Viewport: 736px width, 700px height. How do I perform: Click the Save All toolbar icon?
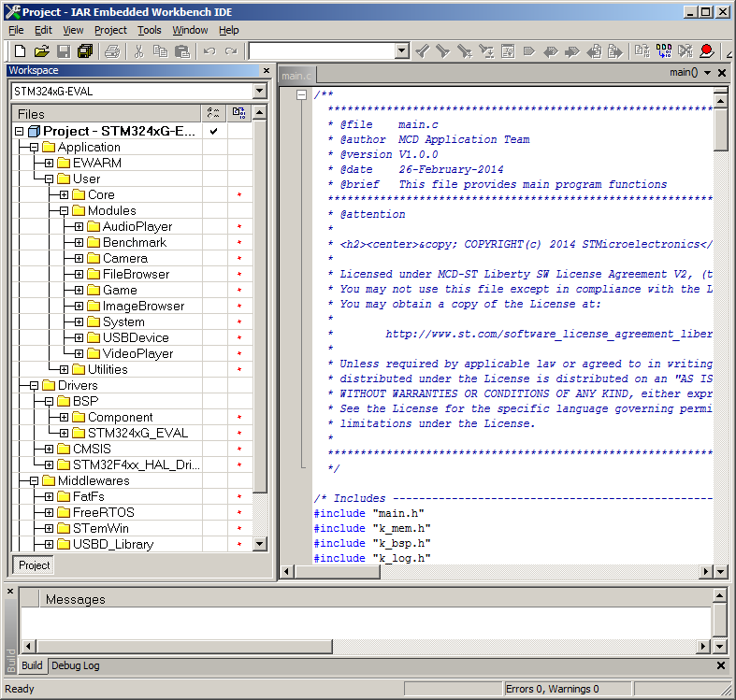click(85, 51)
